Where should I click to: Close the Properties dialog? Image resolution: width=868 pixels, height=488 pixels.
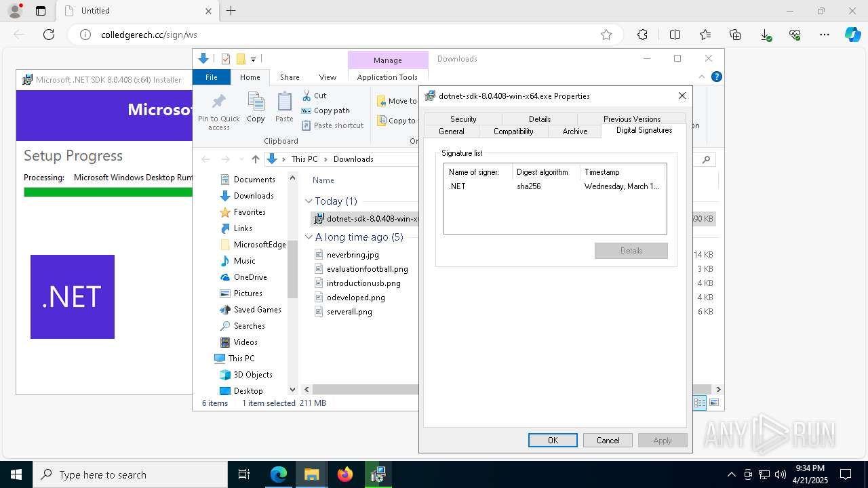[682, 96]
